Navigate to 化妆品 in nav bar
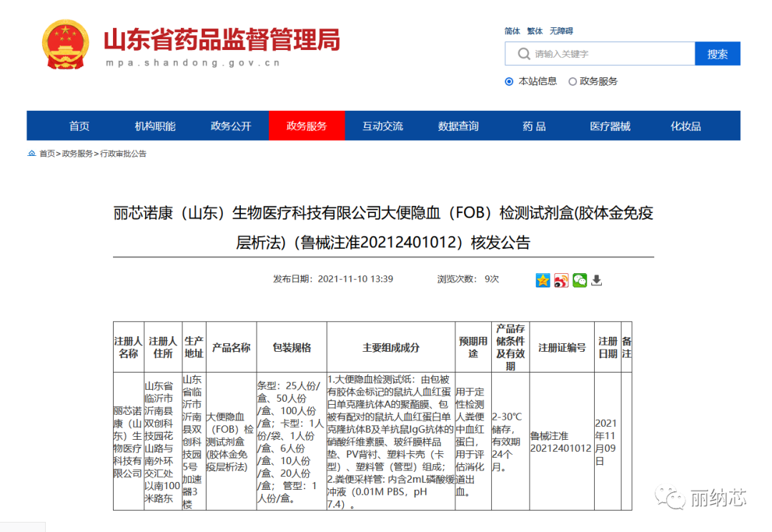 coord(686,126)
